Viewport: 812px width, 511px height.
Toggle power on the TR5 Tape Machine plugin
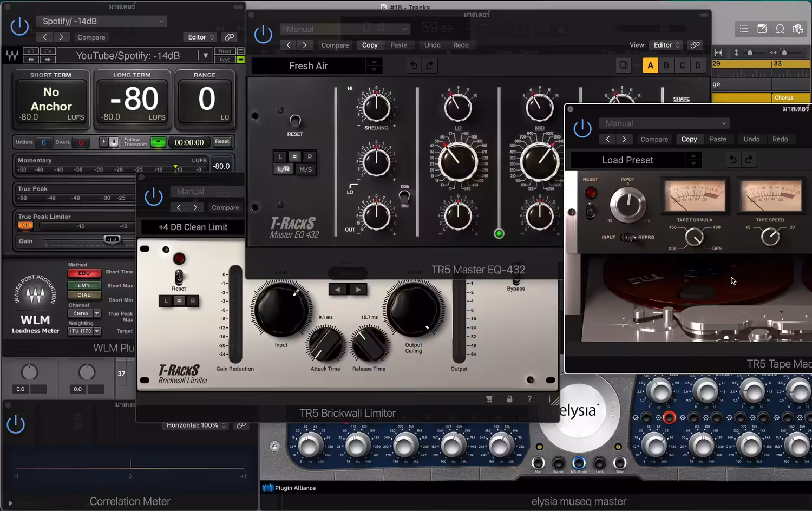582,129
